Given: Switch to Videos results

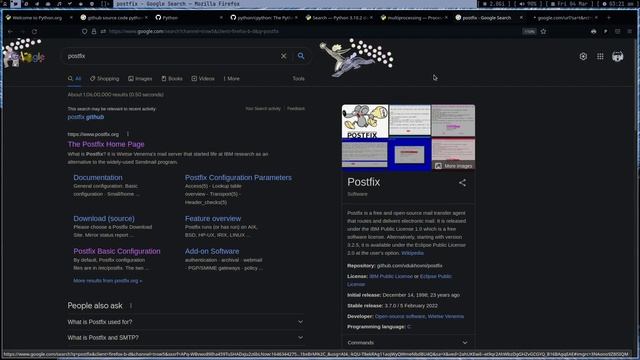Looking at the screenshot, I should [x=203, y=78].
